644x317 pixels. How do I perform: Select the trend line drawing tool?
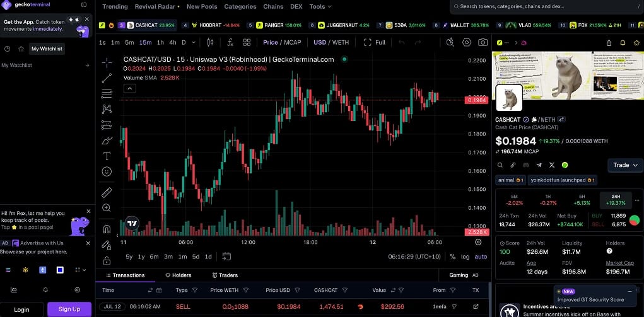coord(107,78)
